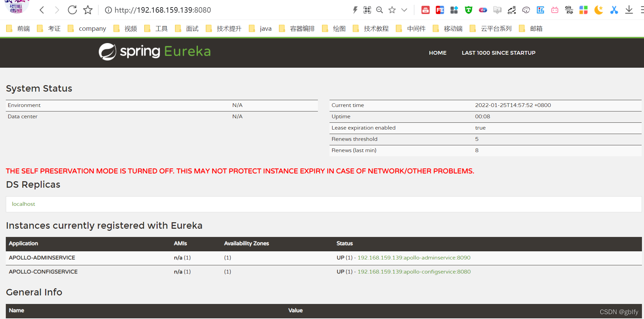Image resolution: width=644 pixels, height=319 pixels.
Task: Go back with the browser back arrow
Action: (x=42, y=10)
